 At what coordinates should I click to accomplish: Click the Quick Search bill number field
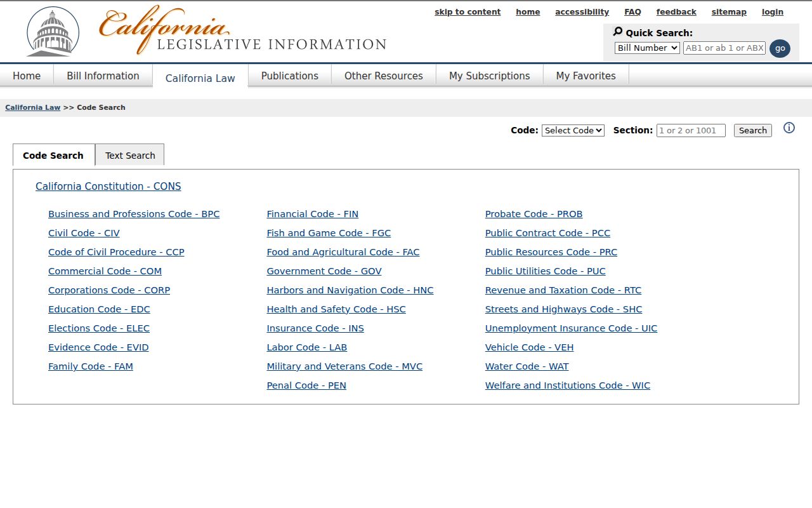(x=724, y=48)
